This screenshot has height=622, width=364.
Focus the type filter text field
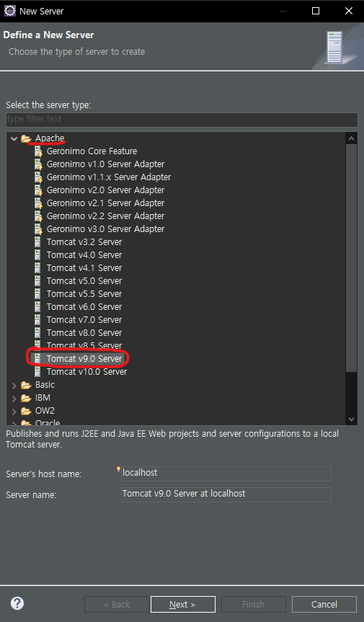tap(182, 119)
